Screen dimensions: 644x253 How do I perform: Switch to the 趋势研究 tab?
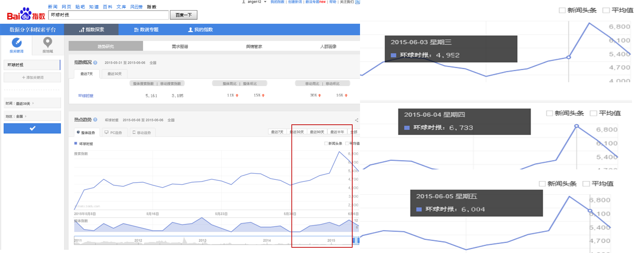point(106,46)
